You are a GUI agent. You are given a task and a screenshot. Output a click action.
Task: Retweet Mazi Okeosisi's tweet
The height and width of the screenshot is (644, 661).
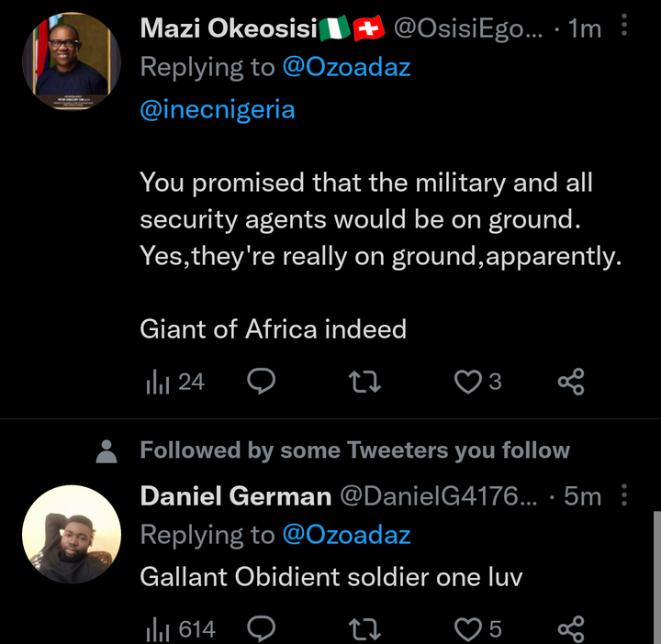(x=365, y=382)
